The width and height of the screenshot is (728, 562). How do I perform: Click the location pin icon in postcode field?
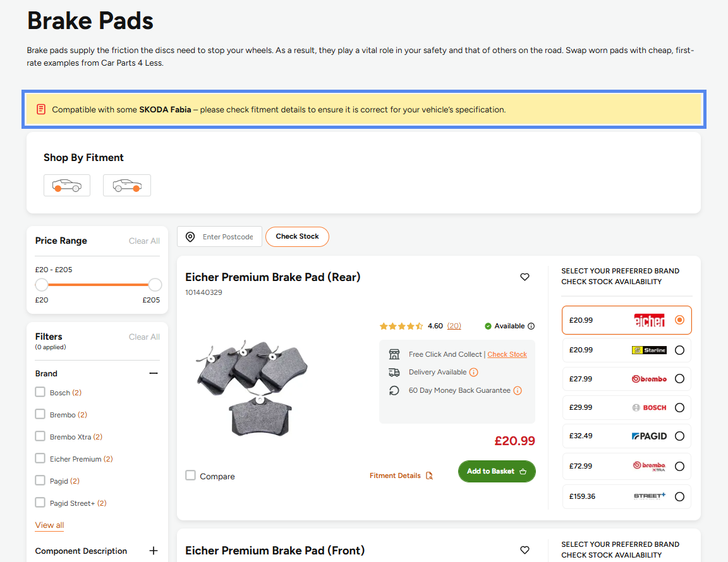pos(190,237)
